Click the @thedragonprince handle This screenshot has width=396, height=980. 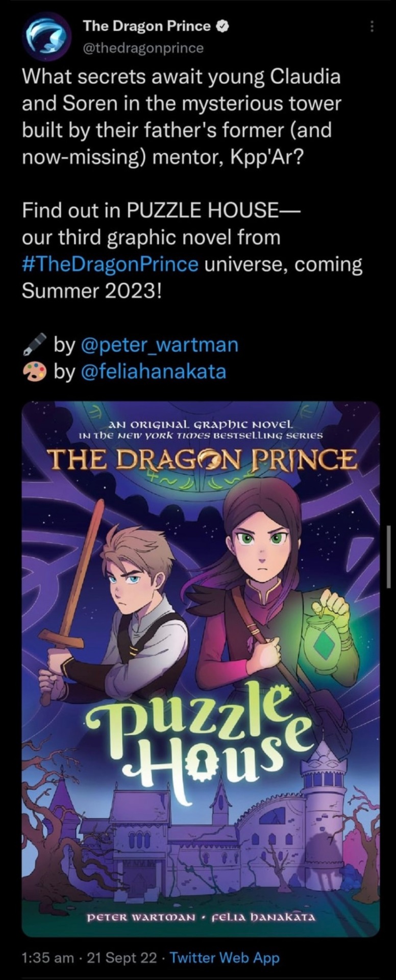point(143,48)
